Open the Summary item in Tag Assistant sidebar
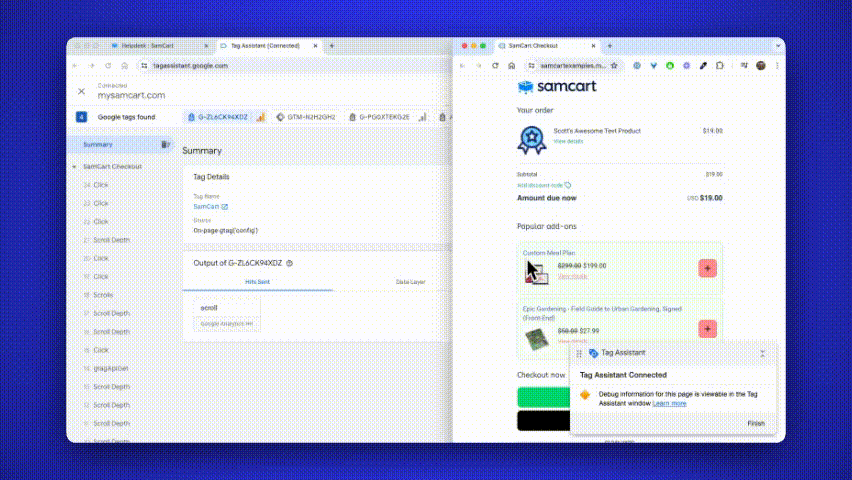Image resolution: width=852 pixels, height=480 pixels. 98,145
